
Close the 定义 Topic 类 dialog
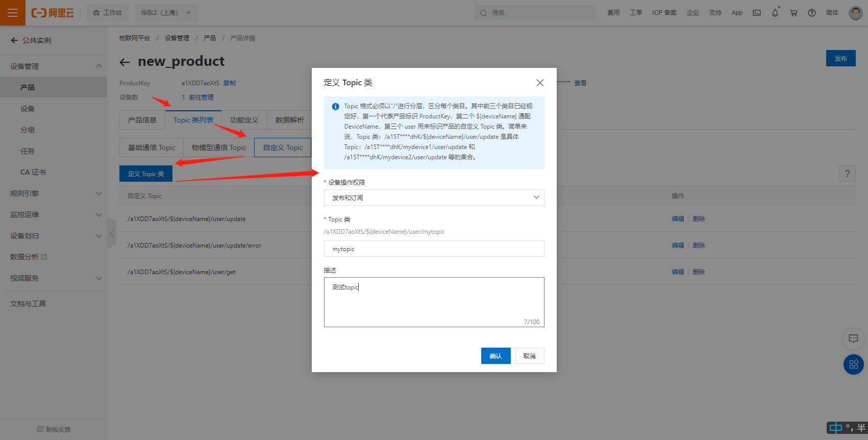point(540,83)
